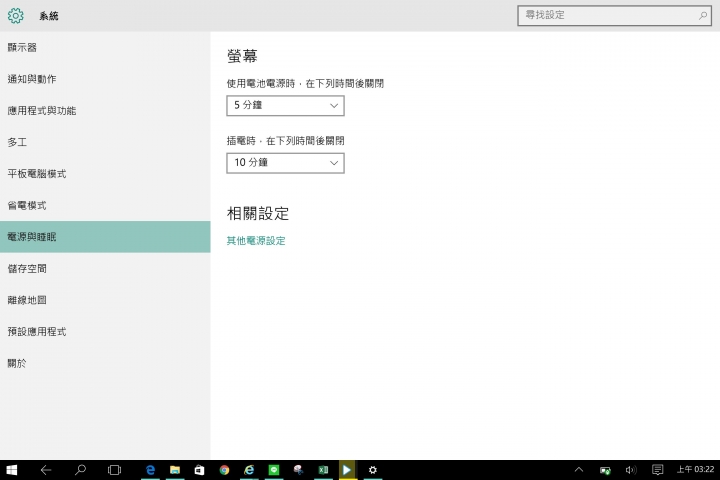Click the clock showing 上午 03:22

tap(695, 469)
